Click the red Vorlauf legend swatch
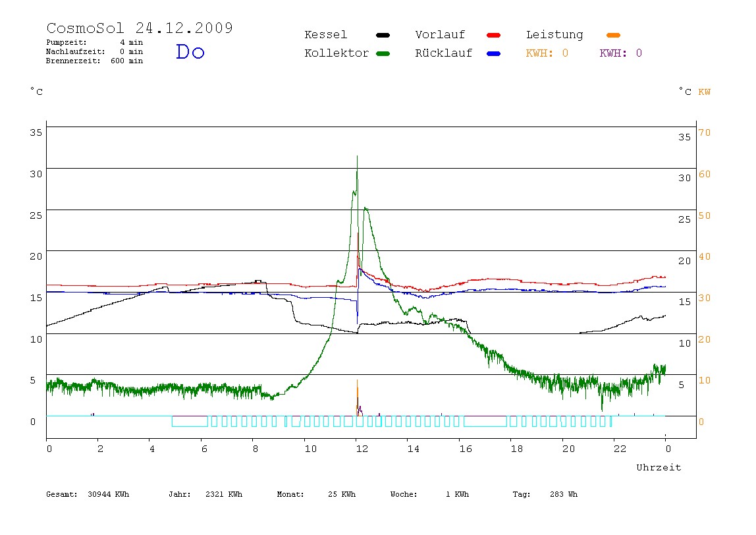The width and height of the screenshot is (756, 535). click(x=494, y=35)
